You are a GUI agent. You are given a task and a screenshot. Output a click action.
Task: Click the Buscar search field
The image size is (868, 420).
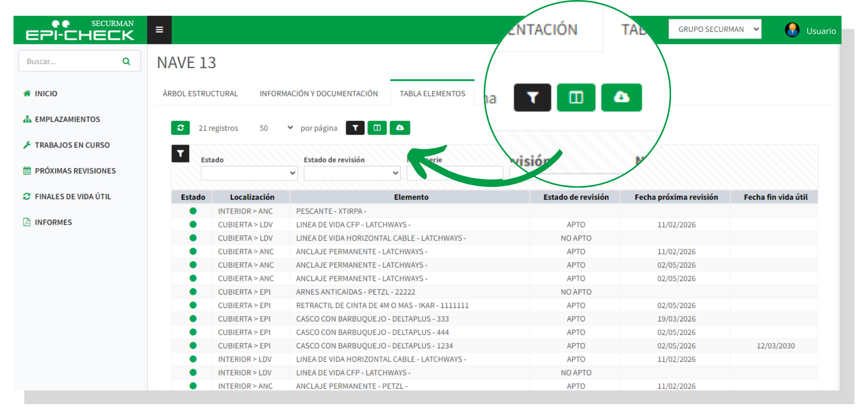click(x=72, y=61)
